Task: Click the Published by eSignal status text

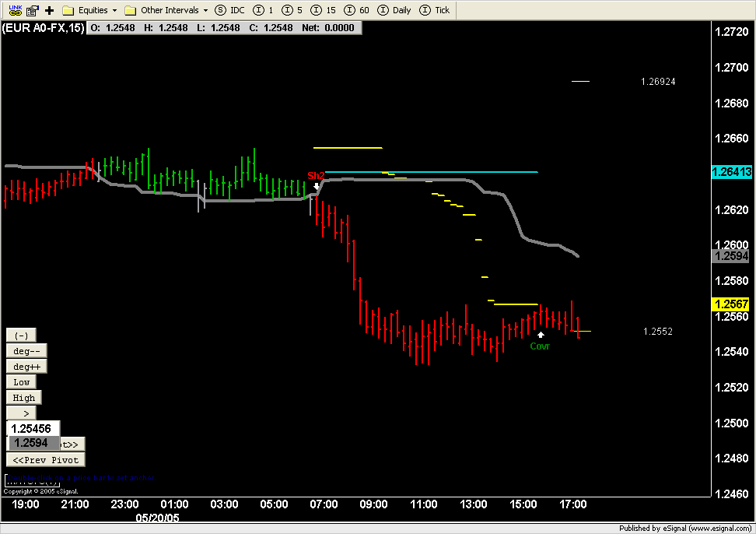Action: [685, 529]
